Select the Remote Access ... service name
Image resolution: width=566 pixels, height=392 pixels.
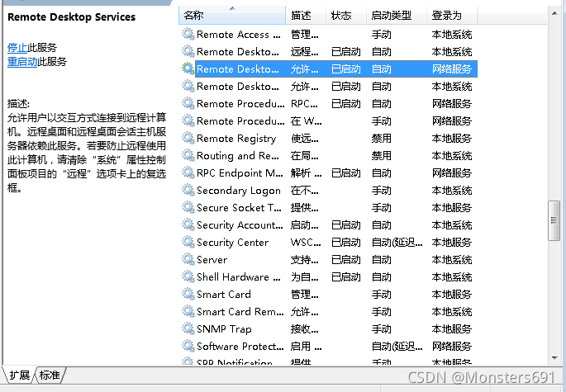pyautogui.click(x=239, y=35)
